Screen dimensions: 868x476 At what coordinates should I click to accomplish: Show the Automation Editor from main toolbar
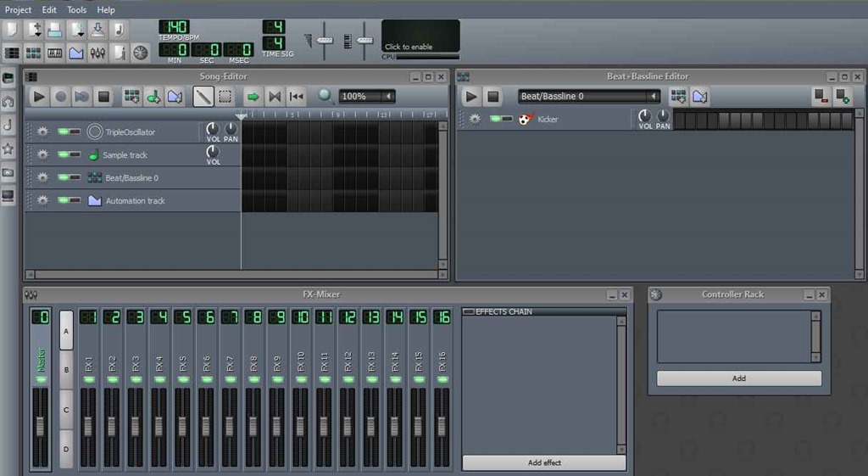[76, 53]
